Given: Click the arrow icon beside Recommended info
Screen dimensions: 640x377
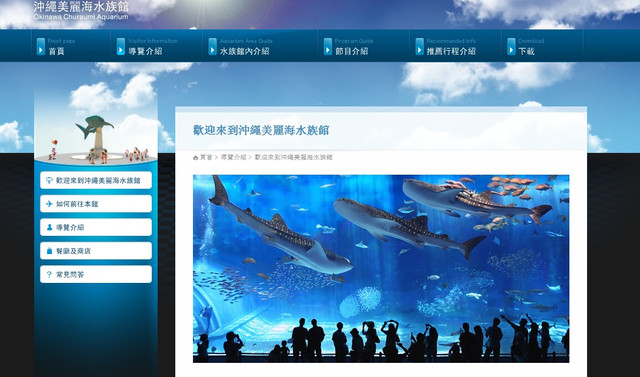Looking at the screenshot, I should coord(420,47).
